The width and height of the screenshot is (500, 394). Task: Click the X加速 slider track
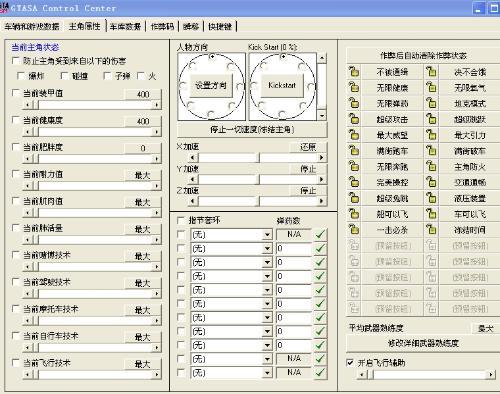point(259,157)
